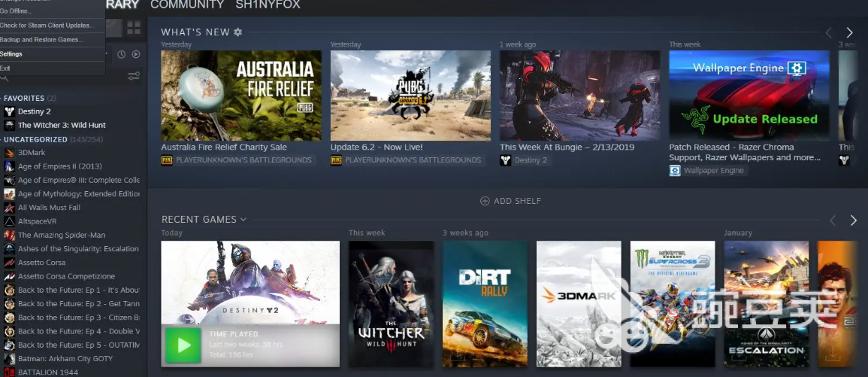Open advanced filter sliders icon
Viewport: 868px width, 377px height.
tap(134, 76)
